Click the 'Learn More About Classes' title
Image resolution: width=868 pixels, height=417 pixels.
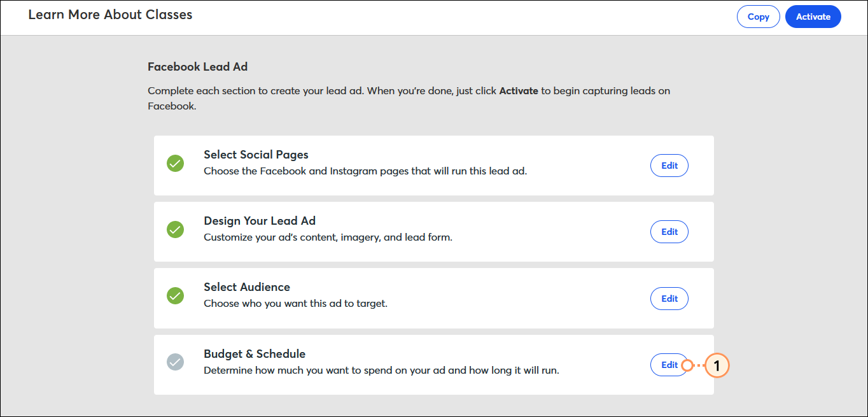110,14
